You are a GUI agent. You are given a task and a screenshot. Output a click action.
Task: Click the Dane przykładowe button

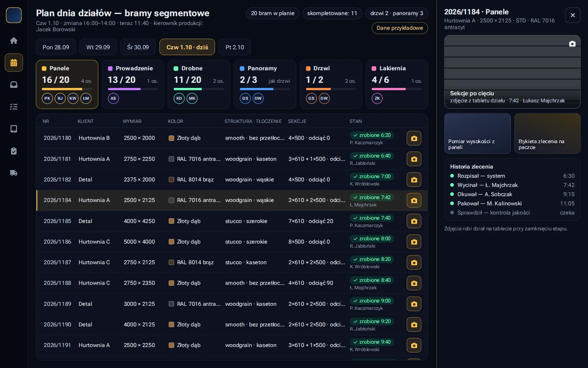[x=399, y=28]
